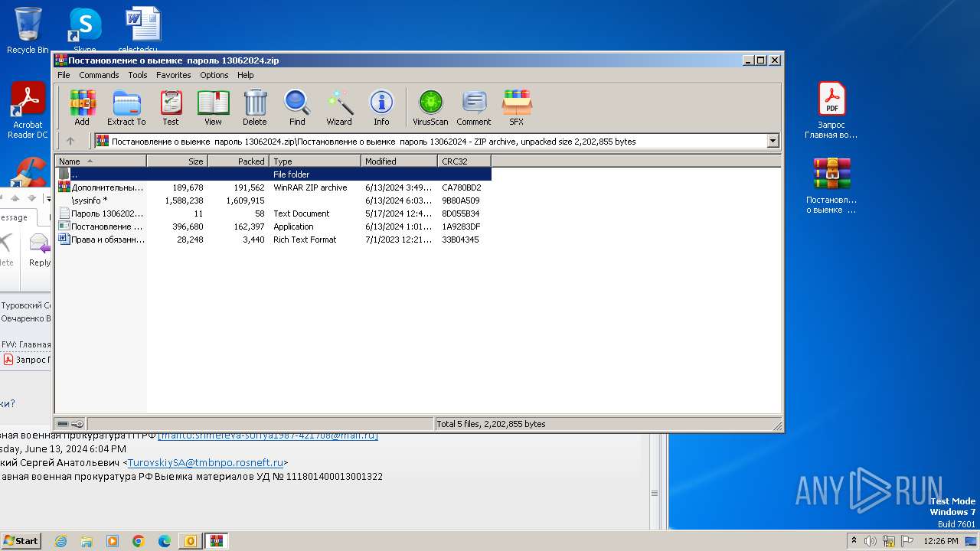Expand the archive path dropdown
This screenshot has height=551, width=980.
tap(773, 141)
